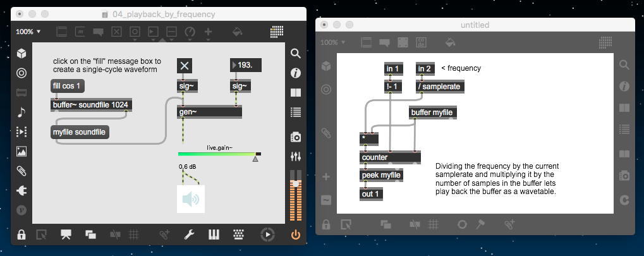The height and width of the screenshot is (256, 644).
Task: Show the keyboard piano icon in bottom toolbar
Action: [214, 235]
